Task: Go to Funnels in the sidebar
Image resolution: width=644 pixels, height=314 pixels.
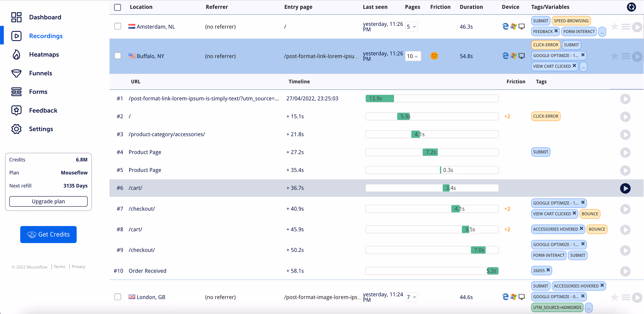Action: point(40,73)
